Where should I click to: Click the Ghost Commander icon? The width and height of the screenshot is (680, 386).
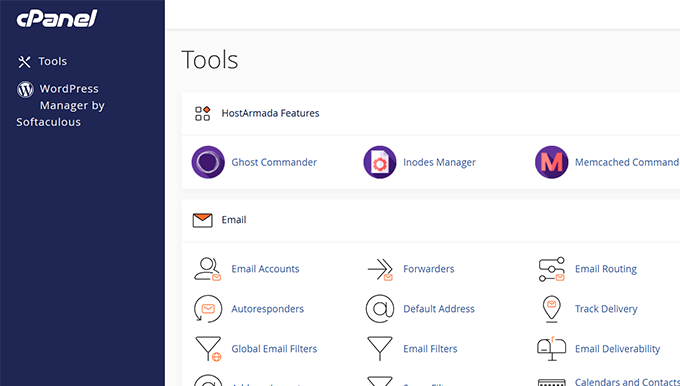208,162
